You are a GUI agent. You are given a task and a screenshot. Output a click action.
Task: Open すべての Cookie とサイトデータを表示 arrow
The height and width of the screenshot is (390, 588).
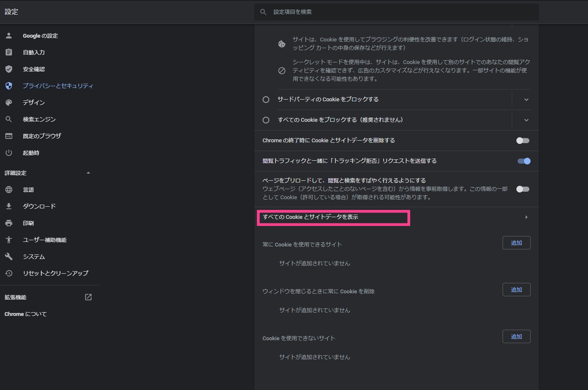pyautogui.click(x=526, y=217)
